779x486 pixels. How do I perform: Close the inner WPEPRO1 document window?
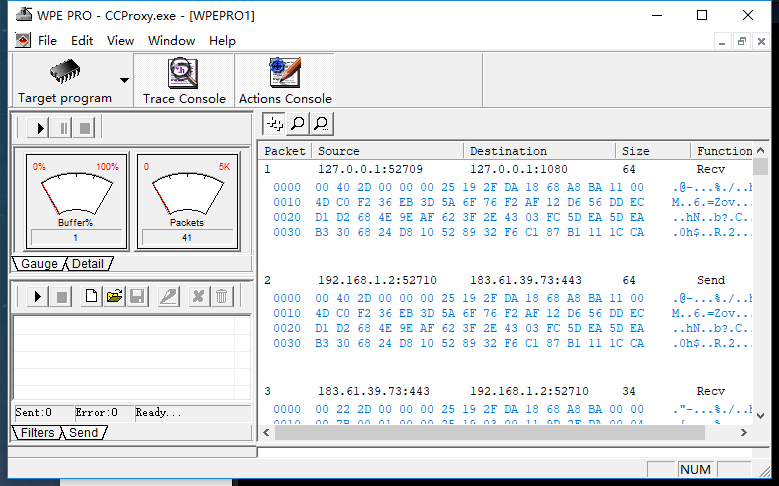click(x=761, y=41)
